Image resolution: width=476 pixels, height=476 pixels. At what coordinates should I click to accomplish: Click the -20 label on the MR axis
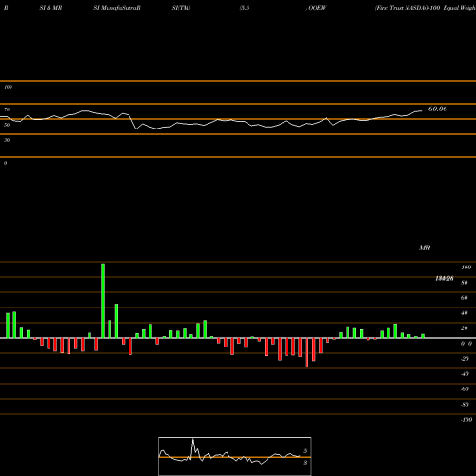click(x=465, y=359)
